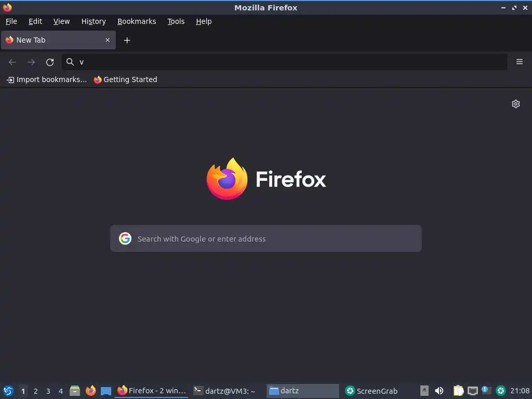Click the ScreenGrab system tray icon
The image size is (532, 399).
(x=501, y=391)
